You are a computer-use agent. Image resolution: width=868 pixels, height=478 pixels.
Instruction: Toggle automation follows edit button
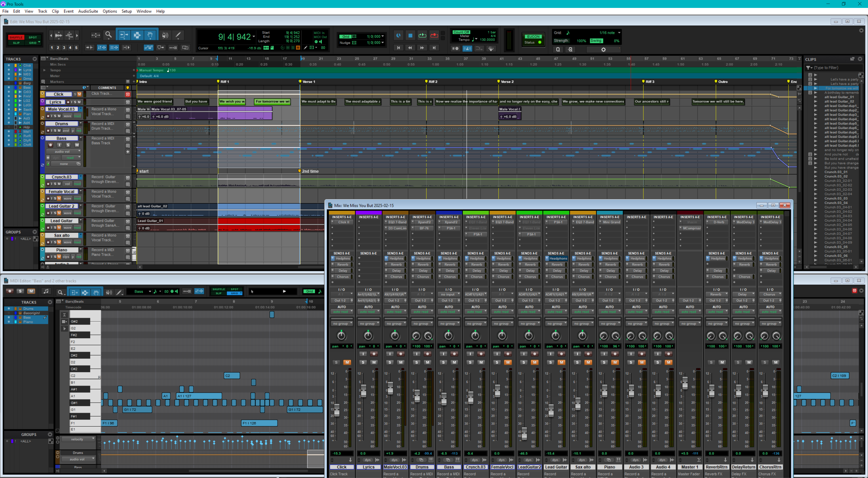[x=149, y=47]
